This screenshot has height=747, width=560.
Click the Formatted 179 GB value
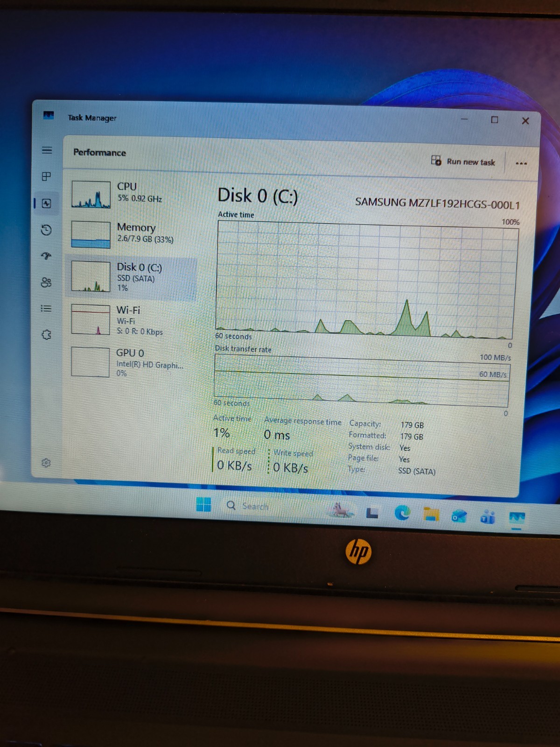(412, 437)
